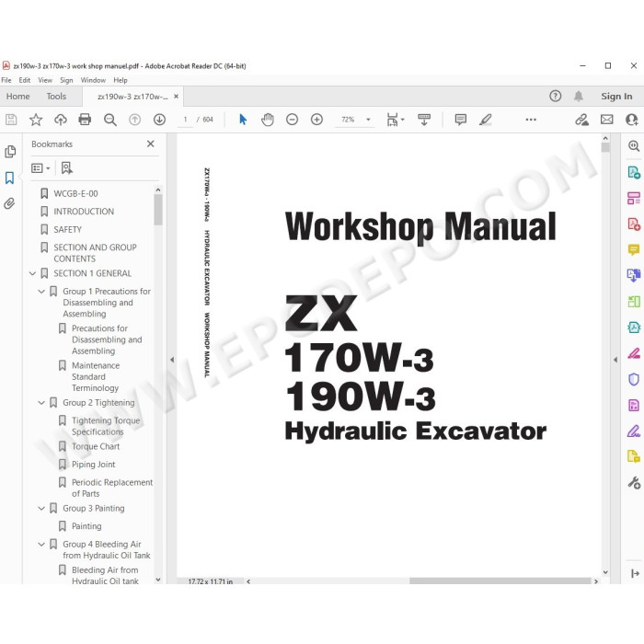The width and height of the screenshot is (644, 644).
Task: Open the Piping Joint bookmark
Action: (94, 465)
